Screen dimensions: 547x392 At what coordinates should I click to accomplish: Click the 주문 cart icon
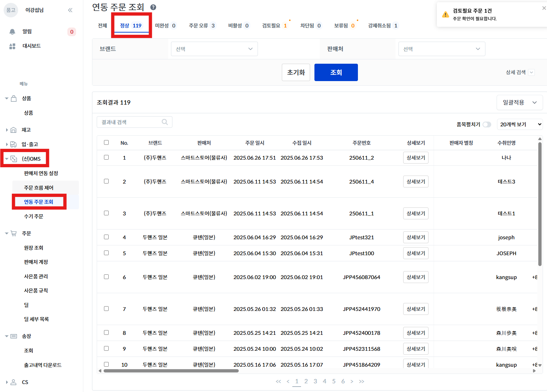click(14, 233)
